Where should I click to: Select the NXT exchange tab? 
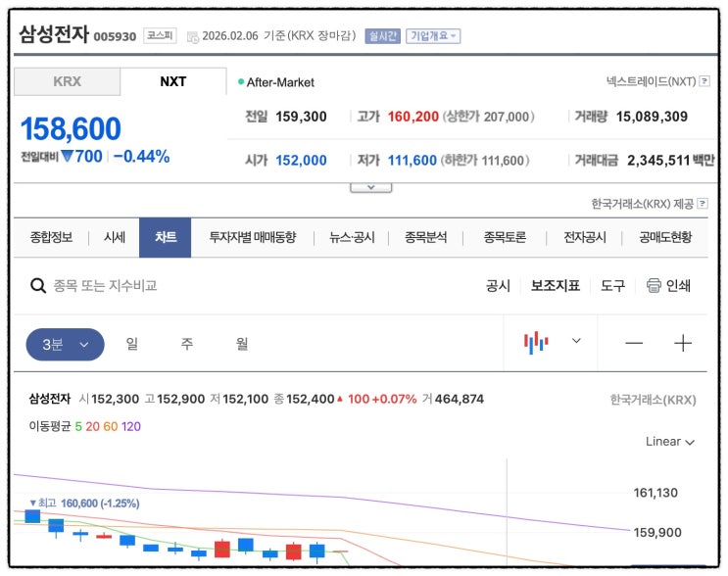[x=173, y=81]
